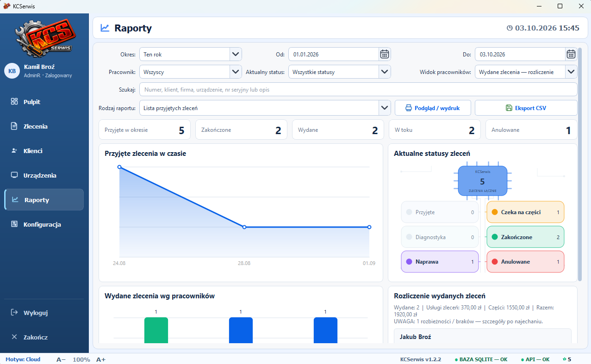The image size is (591, 364).
Task: Open the calendar picker for Do date
Action: click(x=571, y=54)
